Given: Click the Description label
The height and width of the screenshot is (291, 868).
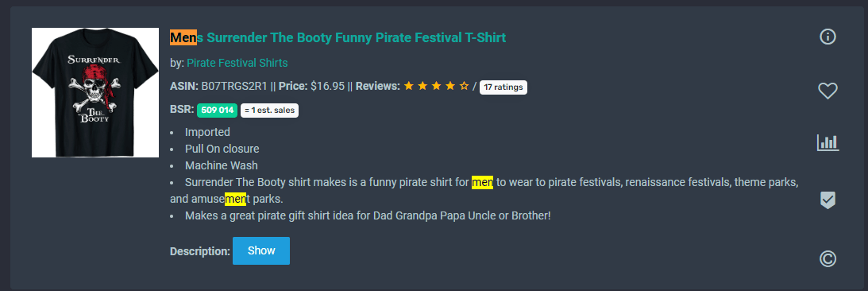Looking at the screenshot, I should [x=200, y=251].
